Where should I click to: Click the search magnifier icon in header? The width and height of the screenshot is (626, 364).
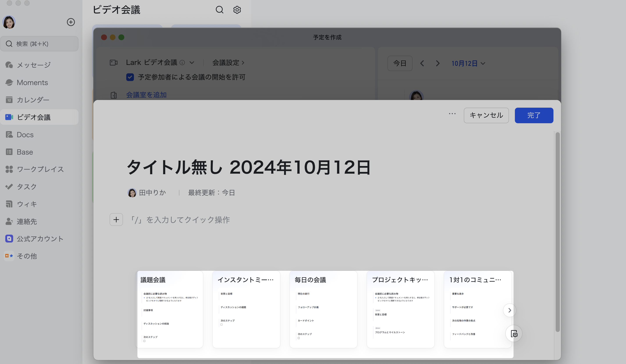pyautogui.click(x=219, y=10)
